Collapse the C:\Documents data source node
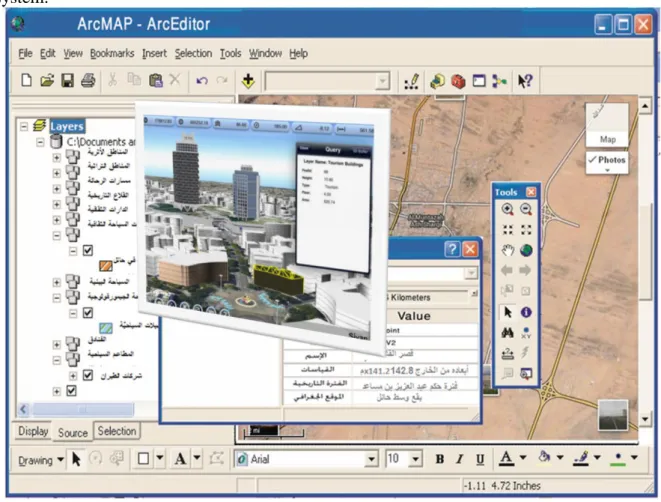Viewport: 661px width, 502px height. click(40, 142)
